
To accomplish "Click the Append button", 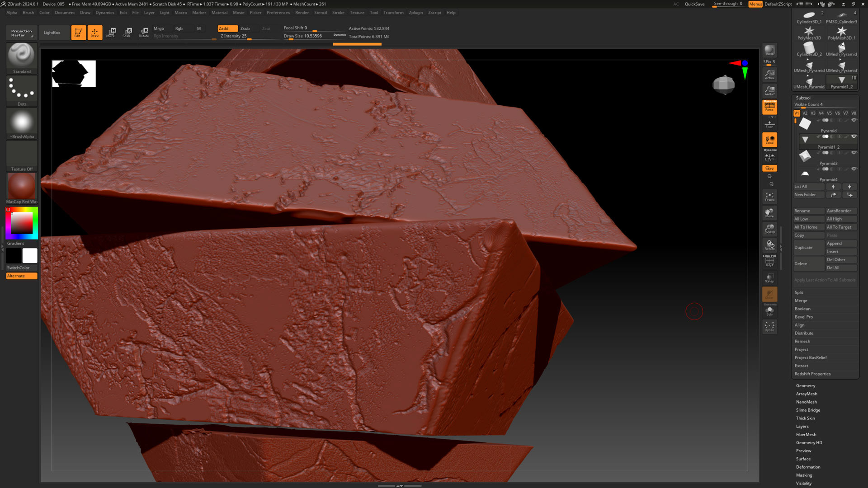I will pos(840,244).
